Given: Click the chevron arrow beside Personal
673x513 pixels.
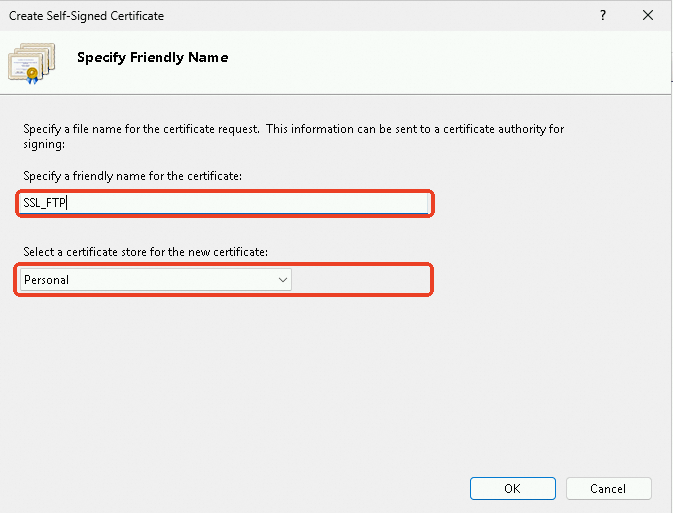Looking at the screenshot, I should point(282,280).
